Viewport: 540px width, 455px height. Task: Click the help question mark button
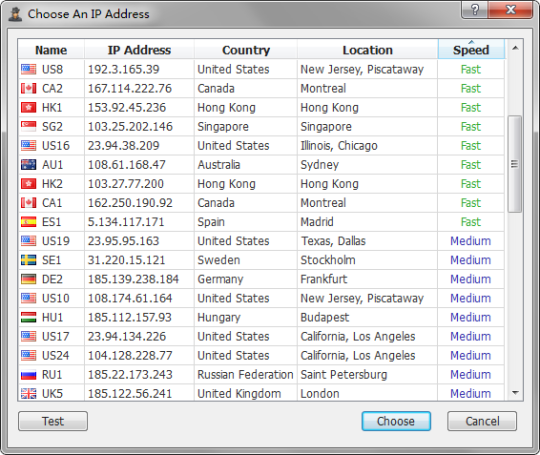475,10
